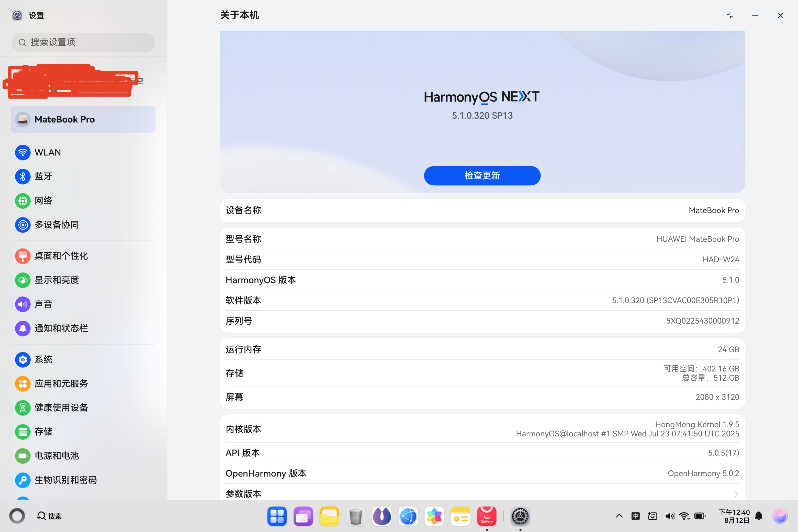
Task: Select 通知和状态栏 in sidebar
Action: pos(83,328)
